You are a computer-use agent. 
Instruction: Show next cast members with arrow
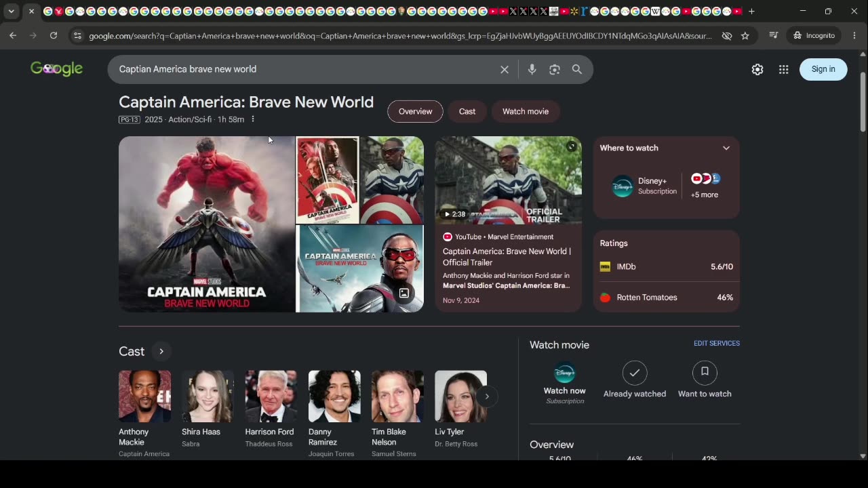(487, 396)
